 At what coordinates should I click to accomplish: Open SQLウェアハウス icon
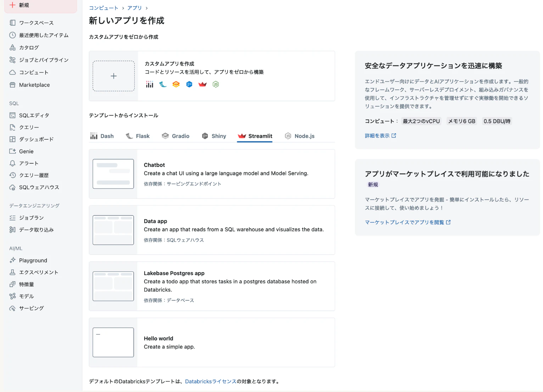12,187
